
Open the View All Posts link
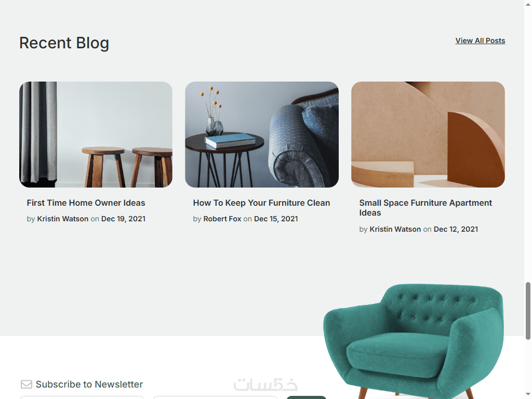click(x=480, y=41)
